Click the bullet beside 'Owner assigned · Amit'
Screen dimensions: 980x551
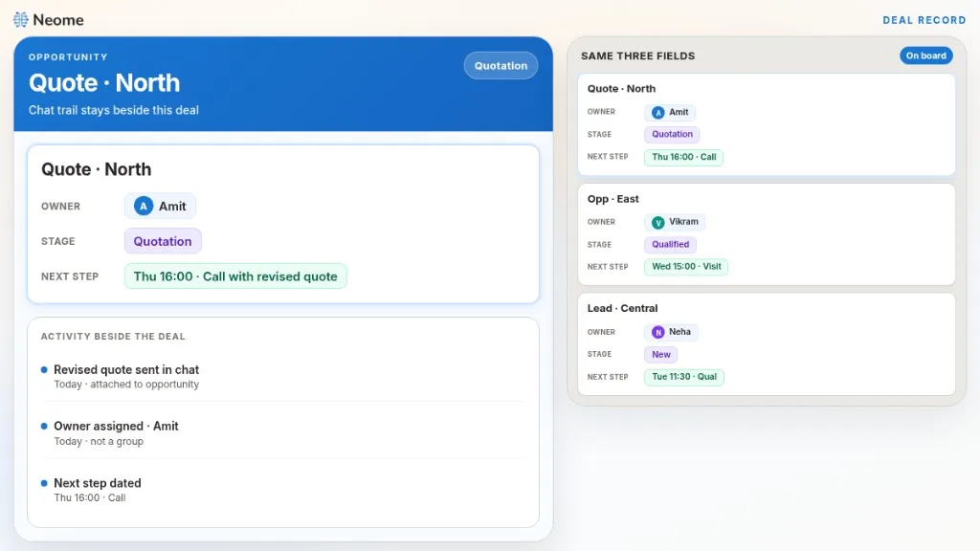pyautogui.click(x=44, y=426)
